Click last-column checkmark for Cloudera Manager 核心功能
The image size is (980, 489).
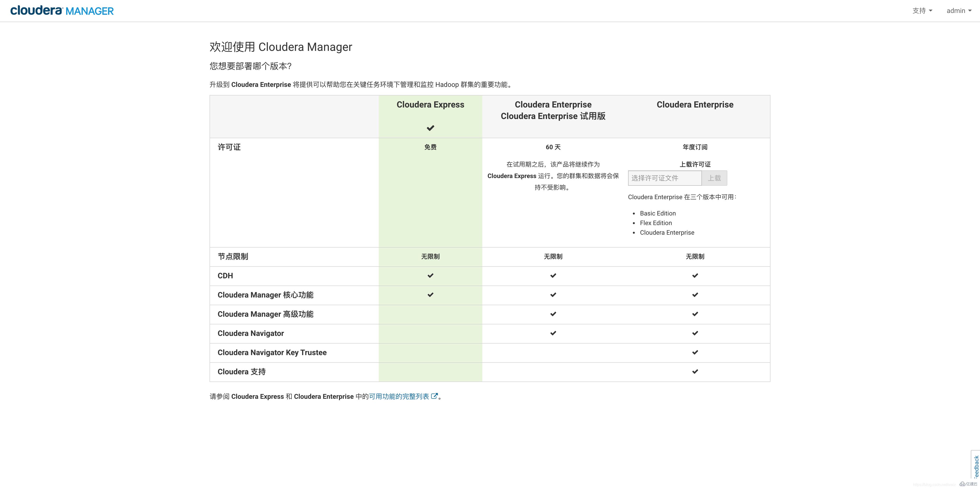[695, 295]
